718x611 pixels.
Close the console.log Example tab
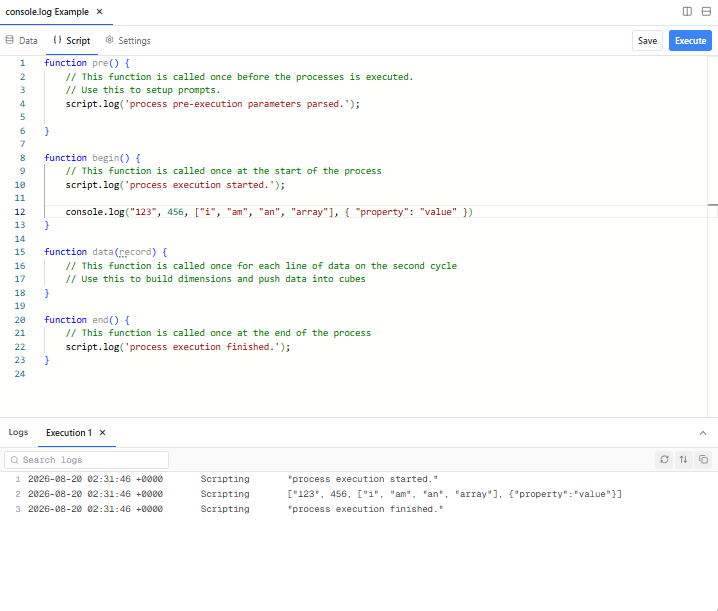click(x=99, y=12)
